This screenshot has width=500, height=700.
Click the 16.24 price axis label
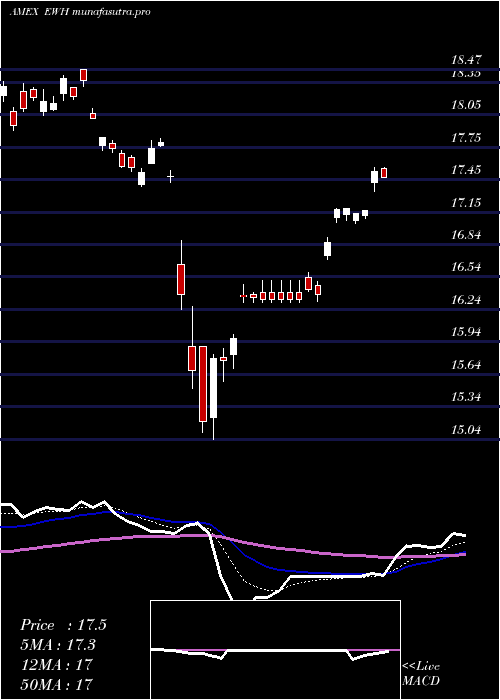(466, 300)
